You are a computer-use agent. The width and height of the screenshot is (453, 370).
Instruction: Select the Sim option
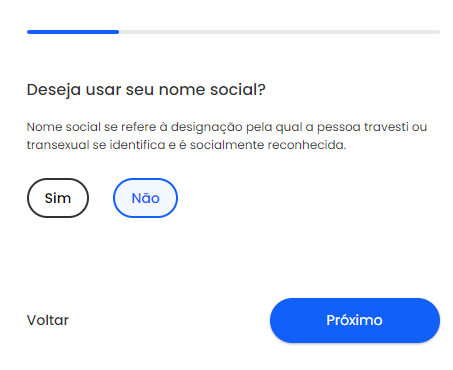tap(58, 198)
